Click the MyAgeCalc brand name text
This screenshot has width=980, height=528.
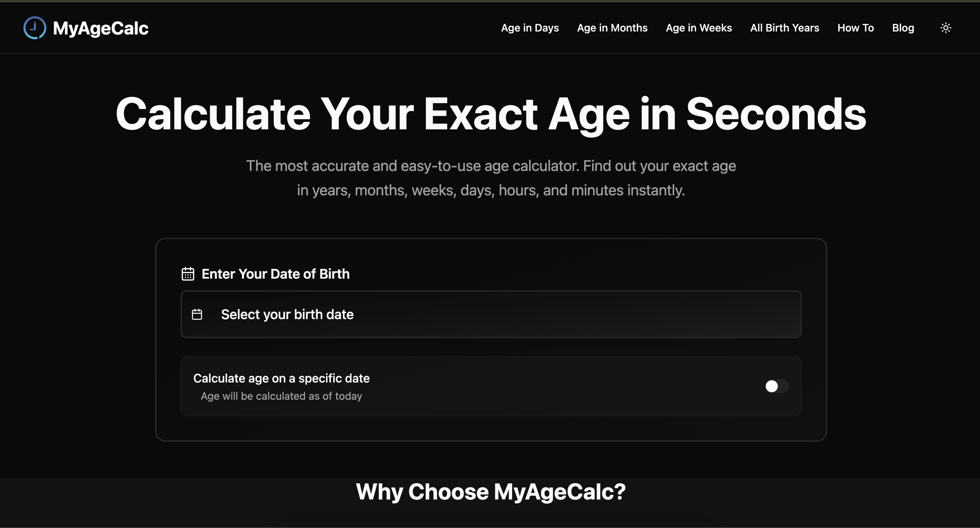click(101, 28)
